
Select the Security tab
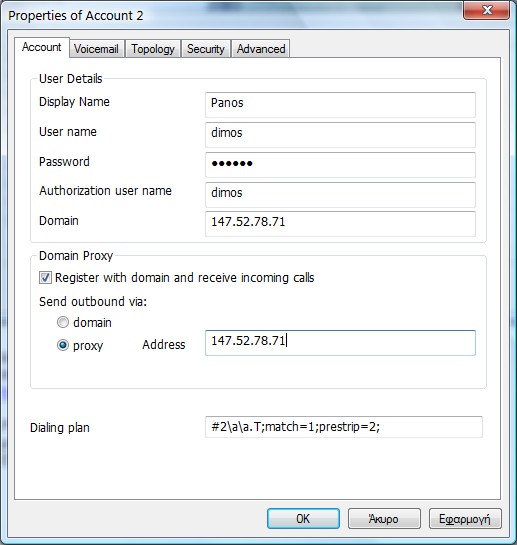(205, 49)
